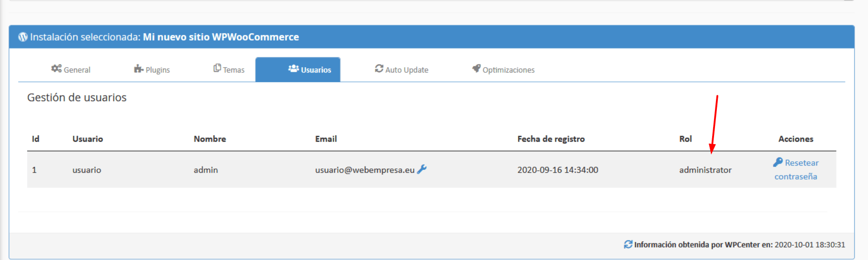The width and height of the screenshot is (868, 260).
Task: Click the 2020-09-16 14:34:00 registration date
Action: coord(558,170)
